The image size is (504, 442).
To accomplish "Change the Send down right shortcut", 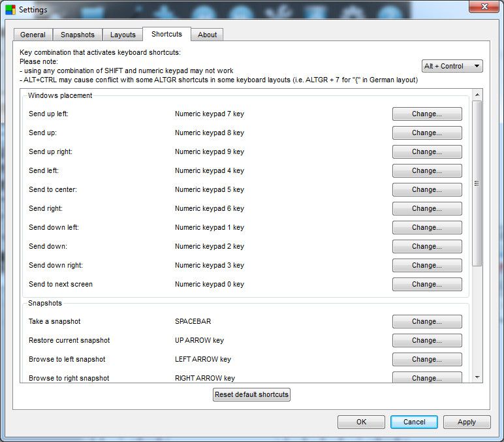I will 427,266.
